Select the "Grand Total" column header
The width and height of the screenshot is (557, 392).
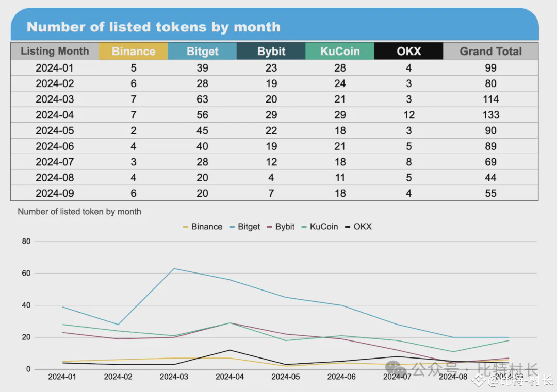point(490,51)
